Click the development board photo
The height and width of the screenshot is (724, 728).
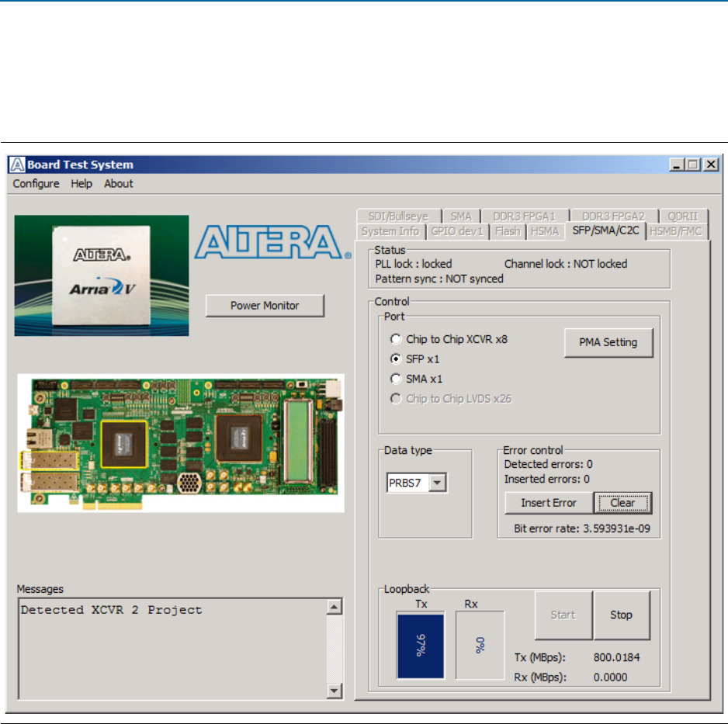click(x=170, y=443)
